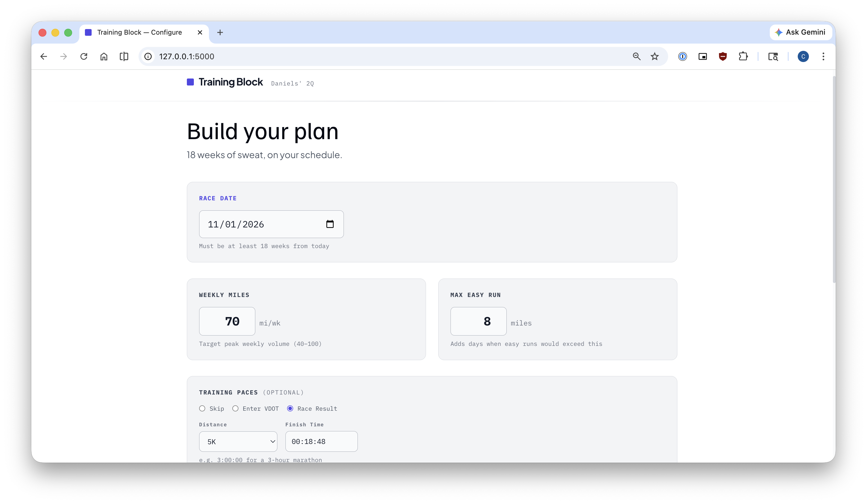Click the browser reload page icon
The height and width of the screenshot is (504, 867).
(84, 56)
